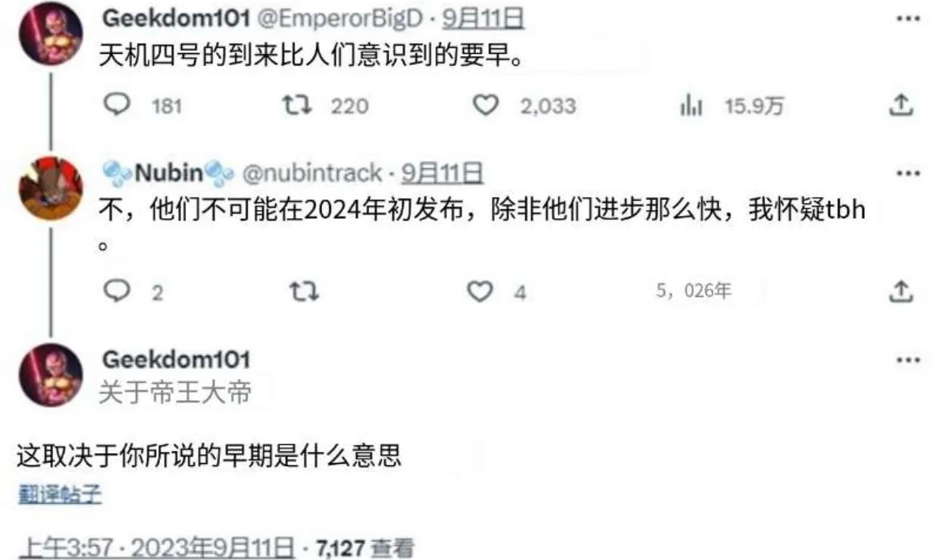Retweet Nubin's reply tweet
This screenshot has width=939, height=560.
point(305,292)
